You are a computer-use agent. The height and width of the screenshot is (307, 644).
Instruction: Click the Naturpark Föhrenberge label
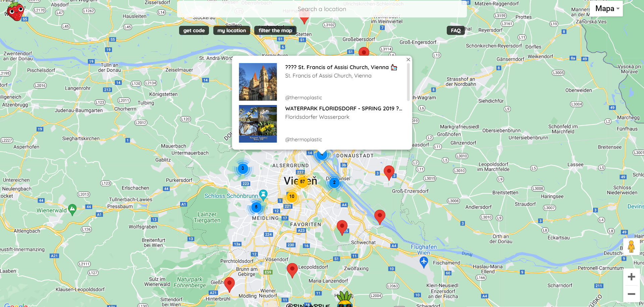(x=190, y=282)
